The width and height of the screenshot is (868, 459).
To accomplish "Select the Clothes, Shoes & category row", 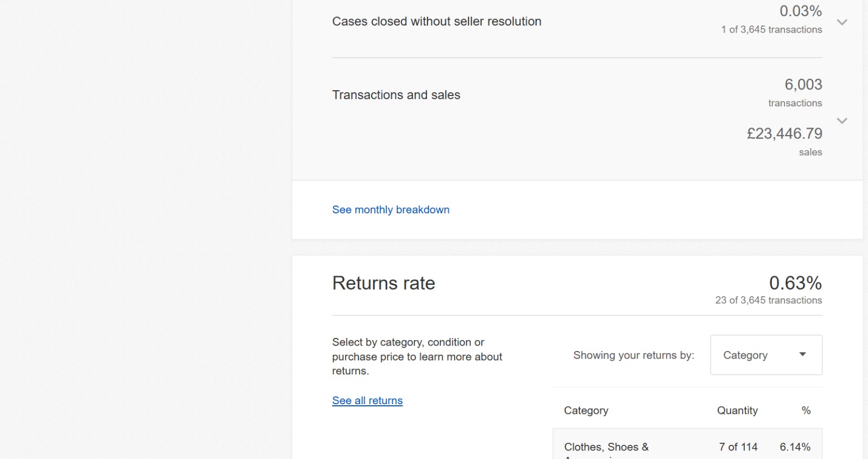I will [606, 447].
